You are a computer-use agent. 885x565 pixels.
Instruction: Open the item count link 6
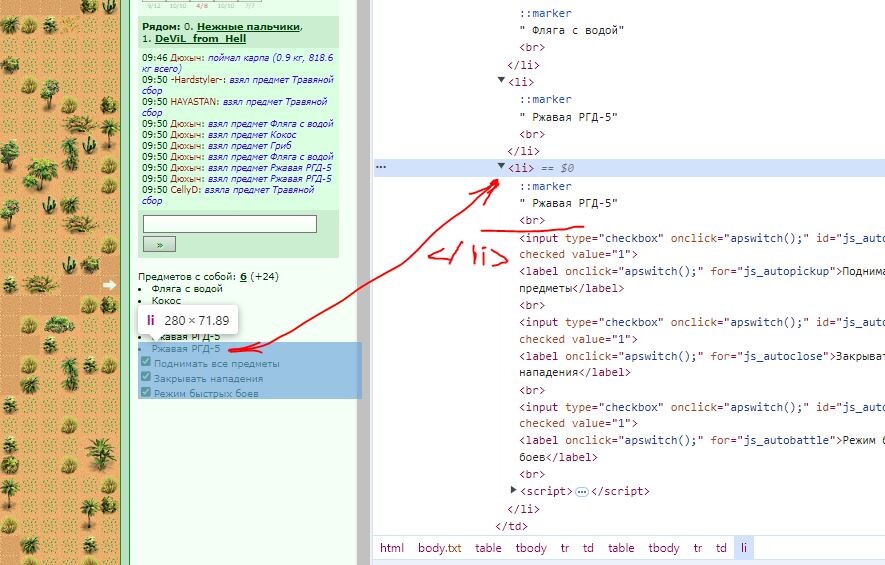click(243, 277)
